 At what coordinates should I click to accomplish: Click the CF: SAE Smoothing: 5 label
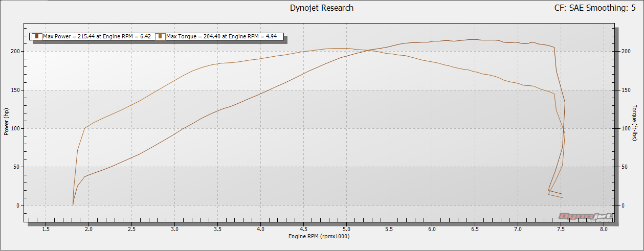(x=595, y=8)
